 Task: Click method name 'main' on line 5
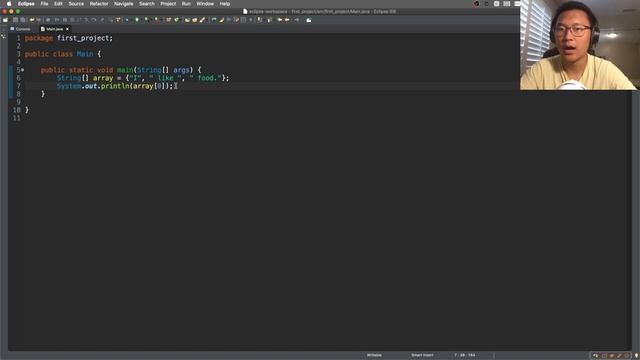(x=125, y=70)
